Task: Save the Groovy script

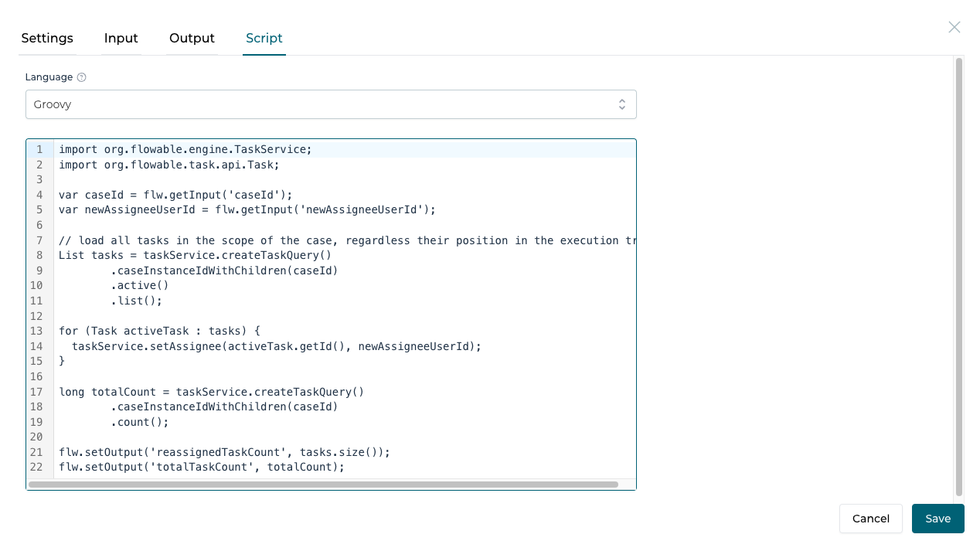Action: (x=937, y=519)
